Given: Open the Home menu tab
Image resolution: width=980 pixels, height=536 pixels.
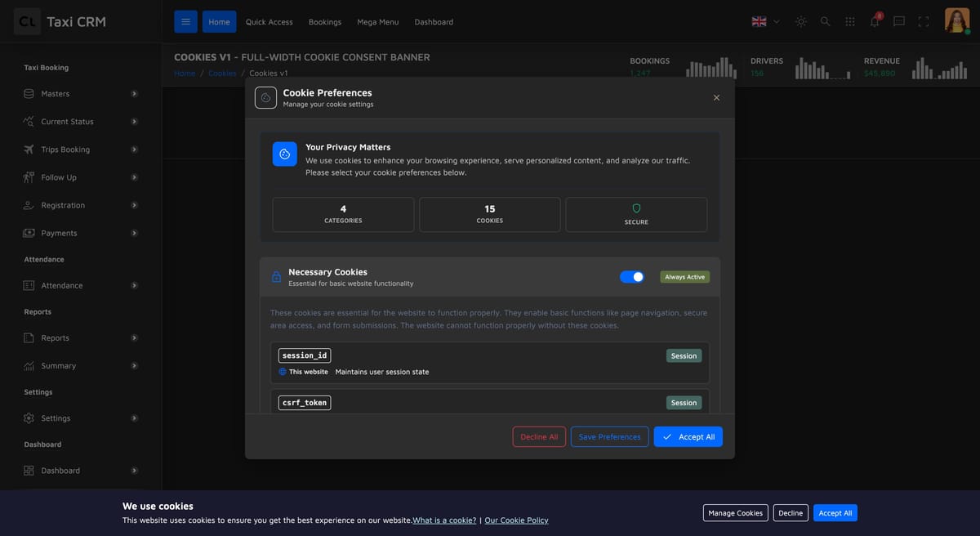Looking at the screenshot, I should point(219,22).
